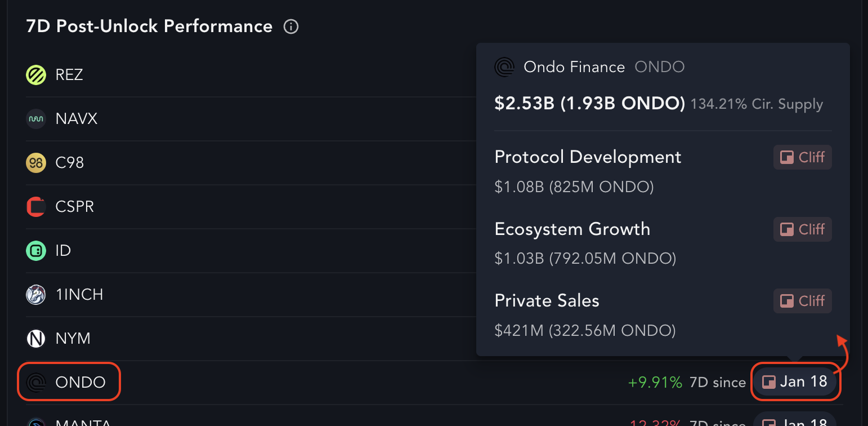Select the ONDO token logo in the list

click(x=36, y=383)
